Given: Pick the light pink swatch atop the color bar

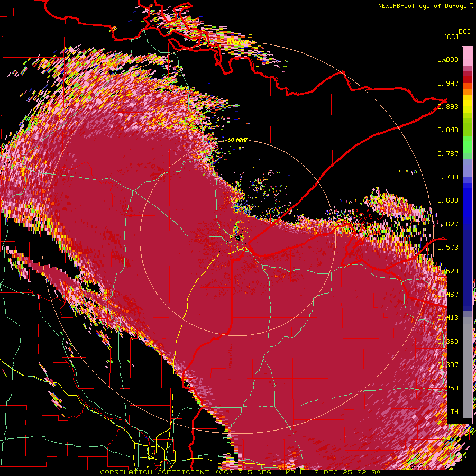Looking at the screenshot, I should coord(467,56).
